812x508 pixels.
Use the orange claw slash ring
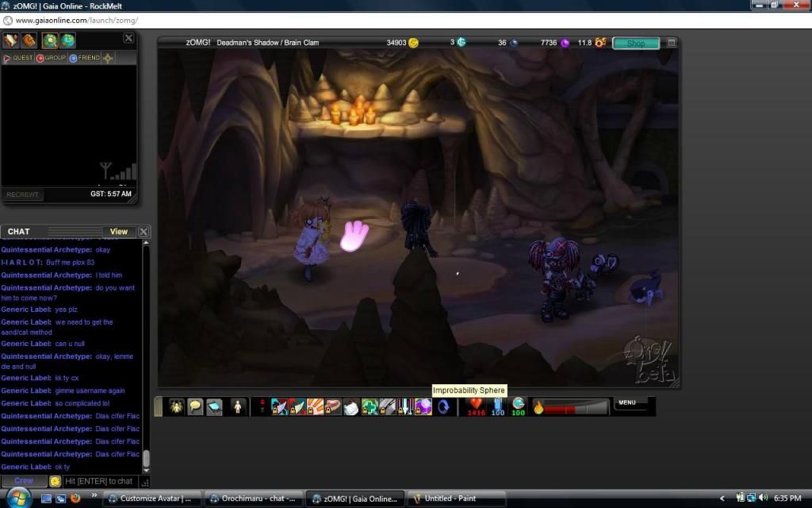coord(315,407)
